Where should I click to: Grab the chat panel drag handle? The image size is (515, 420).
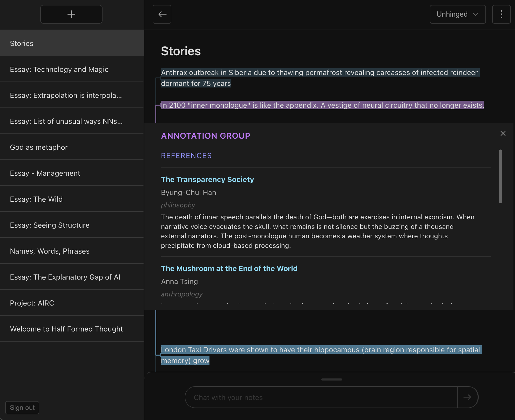click(331, 380)
